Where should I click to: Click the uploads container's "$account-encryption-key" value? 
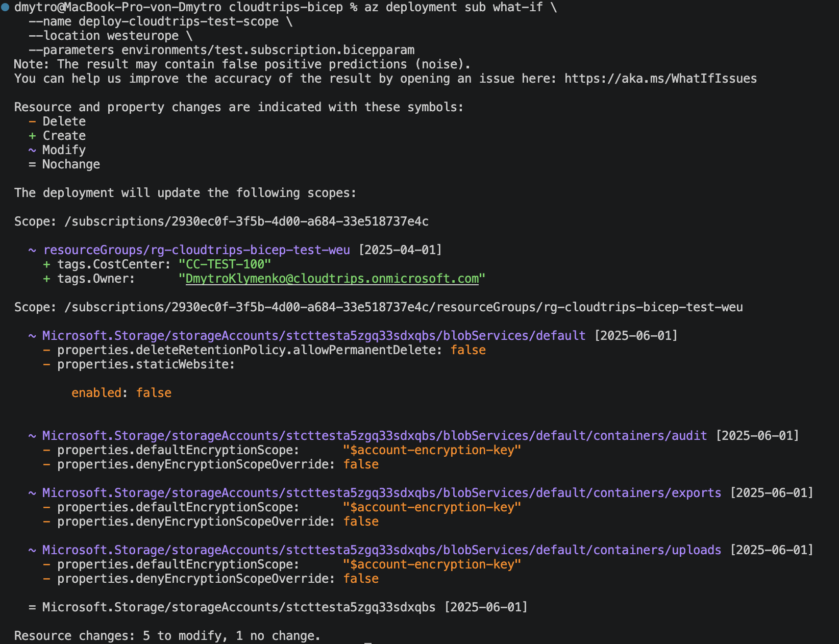pos(432,564)
